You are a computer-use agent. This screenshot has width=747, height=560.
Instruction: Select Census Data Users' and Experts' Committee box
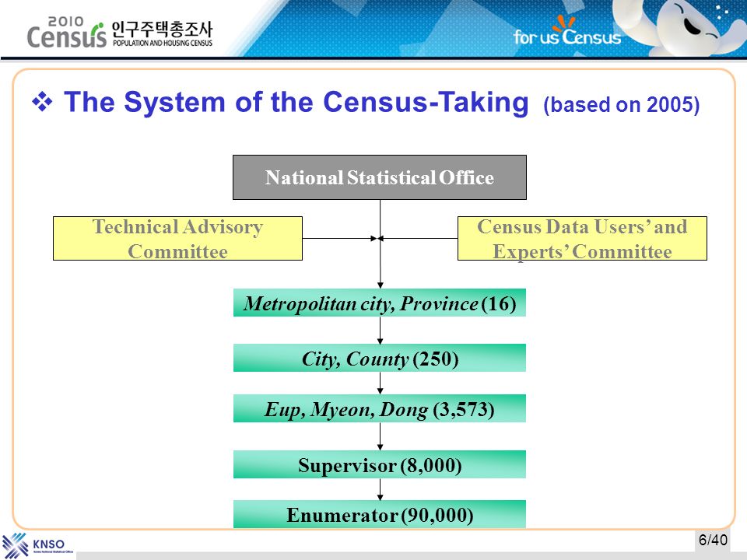coord(582,239)
